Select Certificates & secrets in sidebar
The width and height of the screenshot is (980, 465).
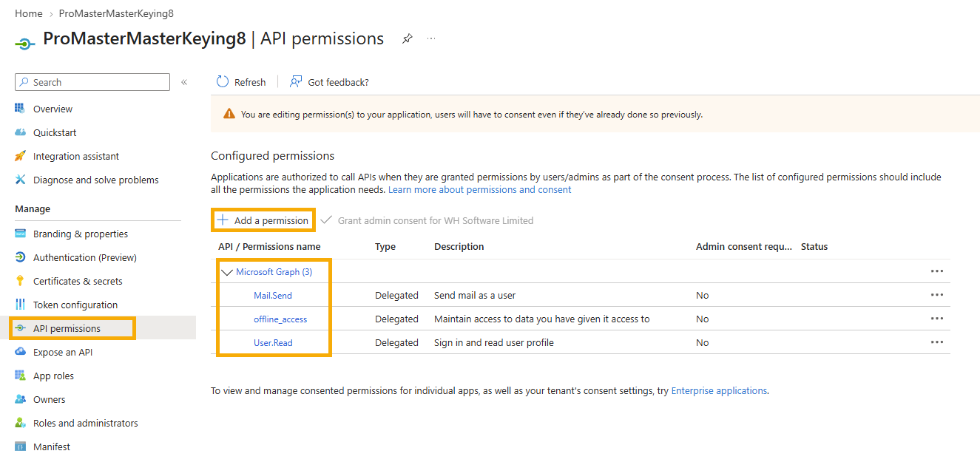tap(78, 281)
